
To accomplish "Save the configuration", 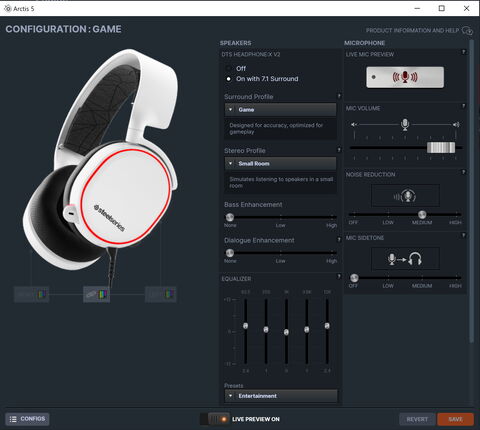I will tap(455, 419).
